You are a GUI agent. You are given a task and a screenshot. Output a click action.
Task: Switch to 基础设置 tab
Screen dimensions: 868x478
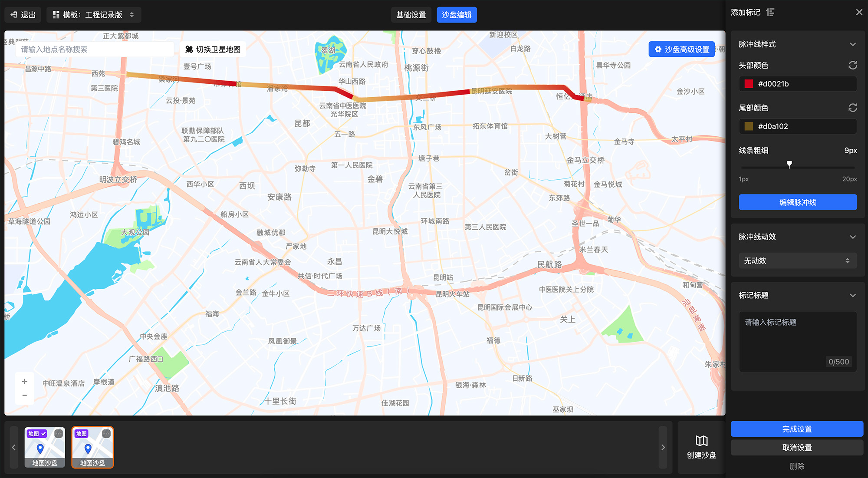click(411, 15)
